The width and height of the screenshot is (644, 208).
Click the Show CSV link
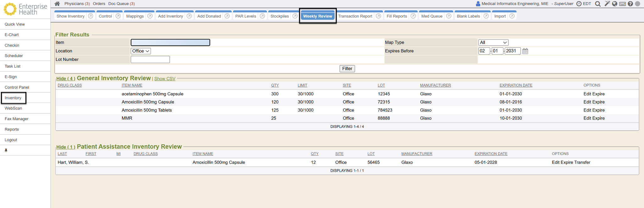coord(165,79)
